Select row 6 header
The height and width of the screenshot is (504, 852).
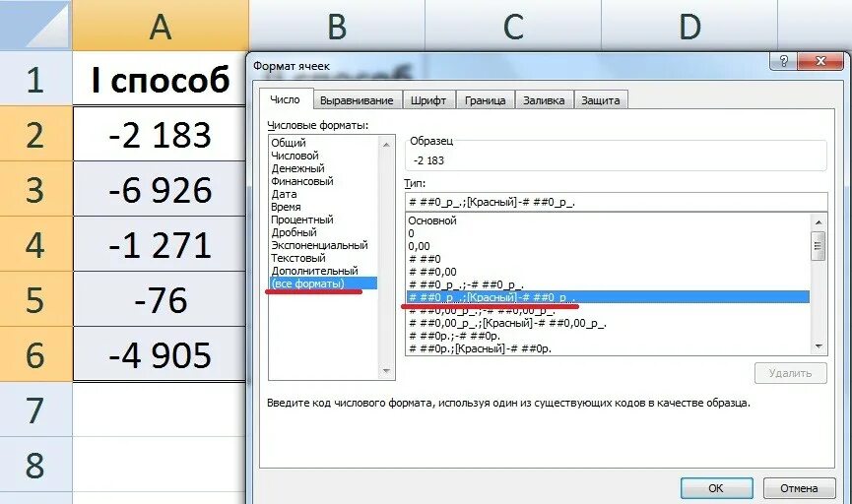click(x=35, y=354)
